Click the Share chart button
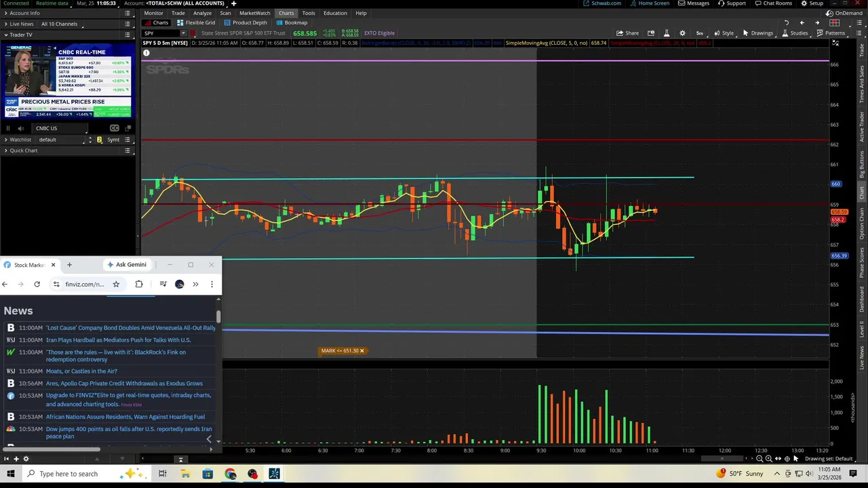 (x=627, y=33)
